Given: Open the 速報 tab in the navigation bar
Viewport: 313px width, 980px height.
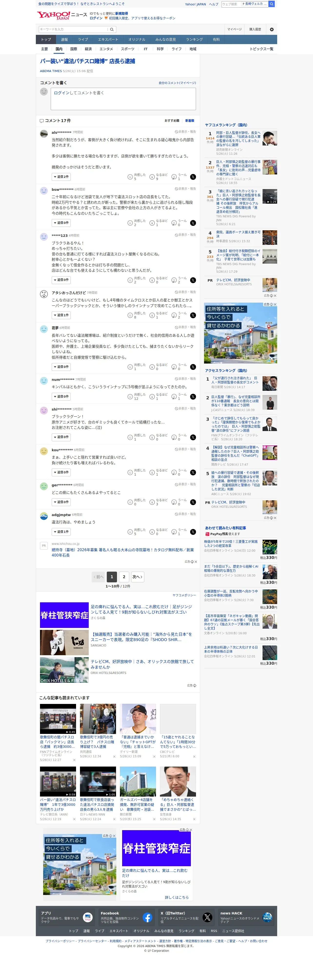Looking at the screenshot, I should click(x=64, y=39).
